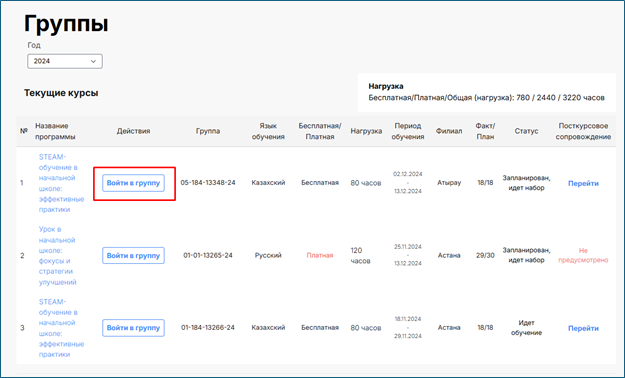Click the Нагрузка summary card
The height and width of the screenshot is (378, 625).
(487, 93)
